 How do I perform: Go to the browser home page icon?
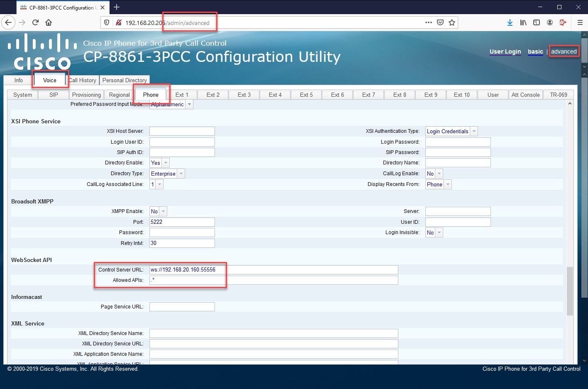pos(49,22)
